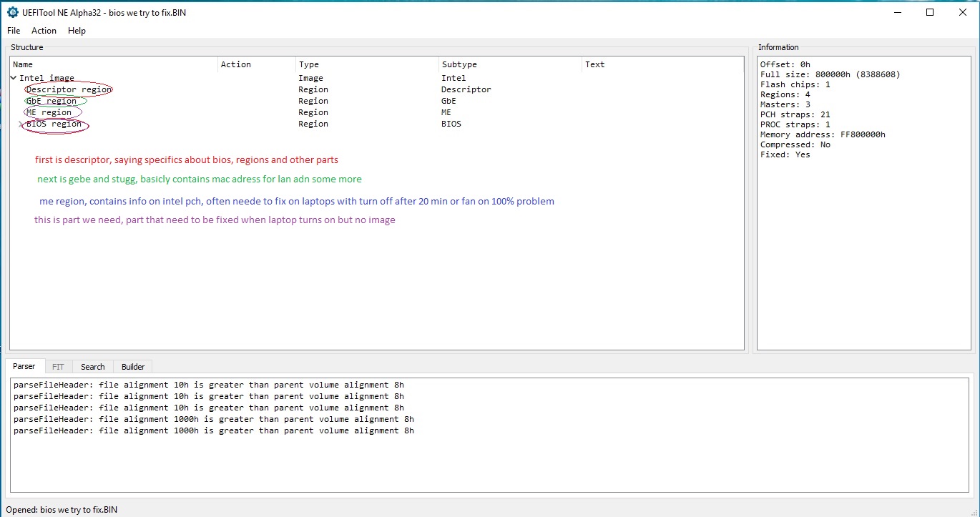Viewport: 980px width, 517px height.
Task: Switch to the Builder tab
Action: [x=133, y=367]
